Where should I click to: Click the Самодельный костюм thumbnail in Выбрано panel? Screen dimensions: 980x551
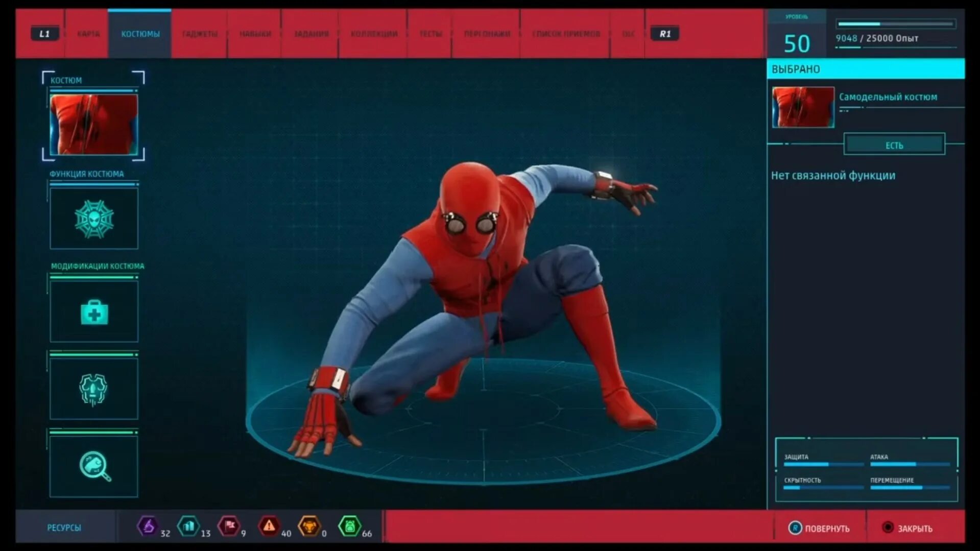803,107
